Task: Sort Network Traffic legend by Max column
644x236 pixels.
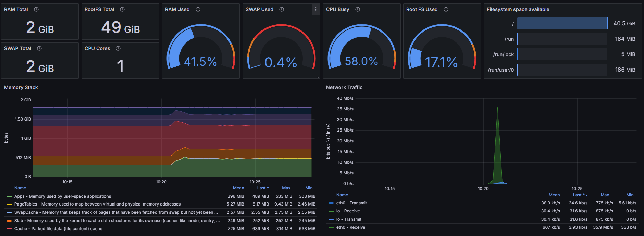Action: click(x=605, y=195)
